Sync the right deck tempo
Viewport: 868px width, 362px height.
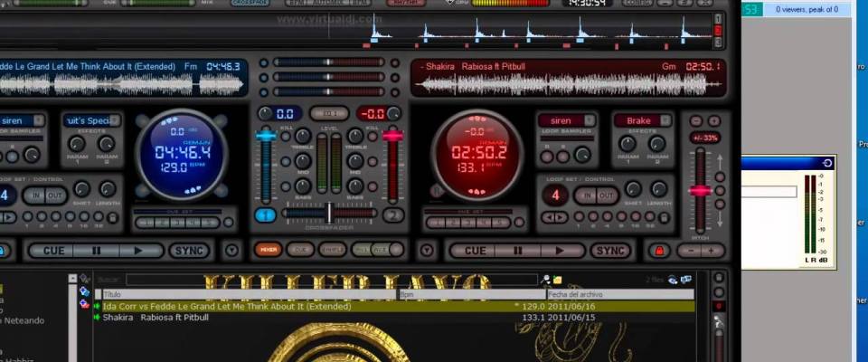coord(610,251)
